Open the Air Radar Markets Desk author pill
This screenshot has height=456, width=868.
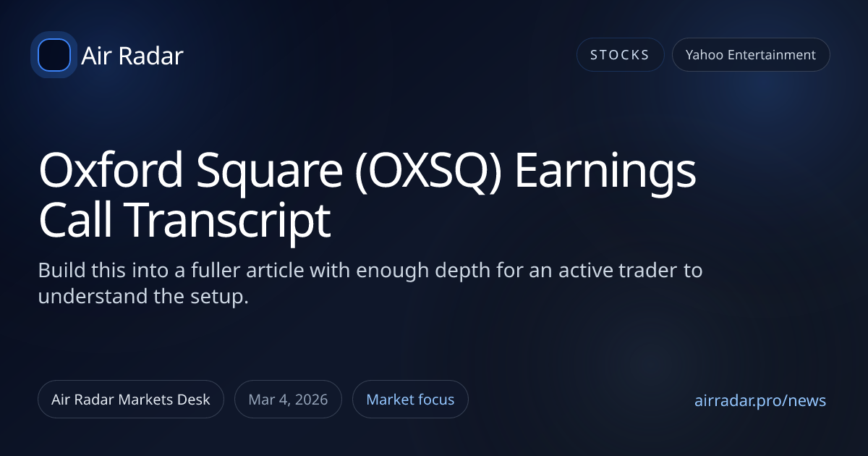(x=131, y=400)
